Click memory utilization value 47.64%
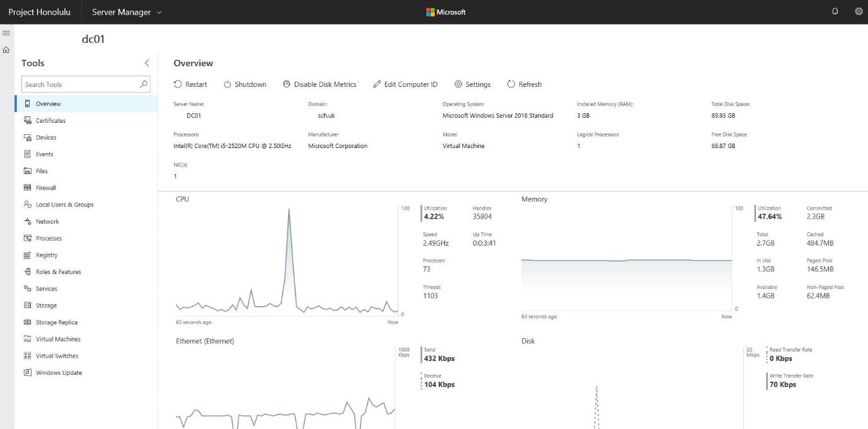The width and height of the screenshot is (868, 429). pos(770,217)
